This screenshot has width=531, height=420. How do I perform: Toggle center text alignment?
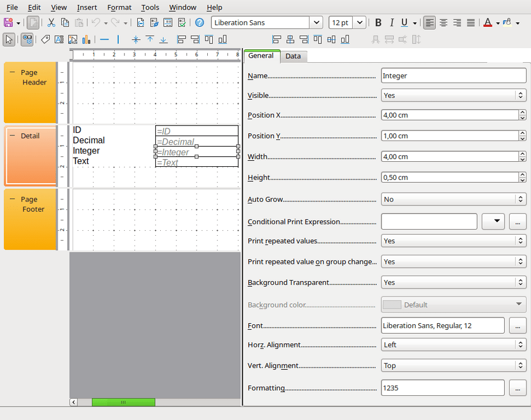point(443,23)
